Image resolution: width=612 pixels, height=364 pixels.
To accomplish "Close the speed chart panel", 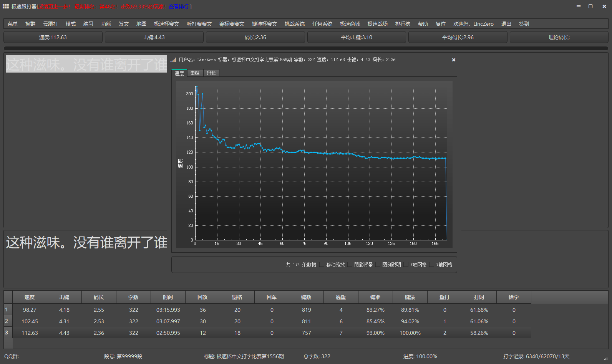I will click(x=453, y=60).
